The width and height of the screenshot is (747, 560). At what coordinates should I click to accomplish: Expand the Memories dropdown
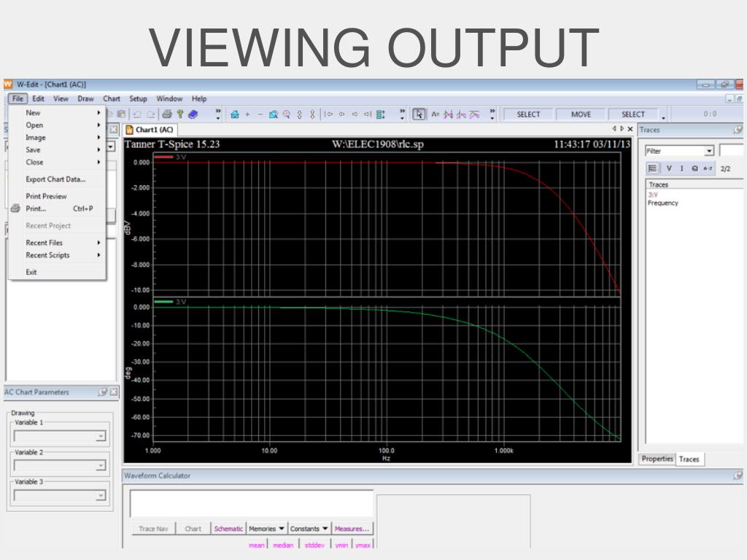[282, 529]
